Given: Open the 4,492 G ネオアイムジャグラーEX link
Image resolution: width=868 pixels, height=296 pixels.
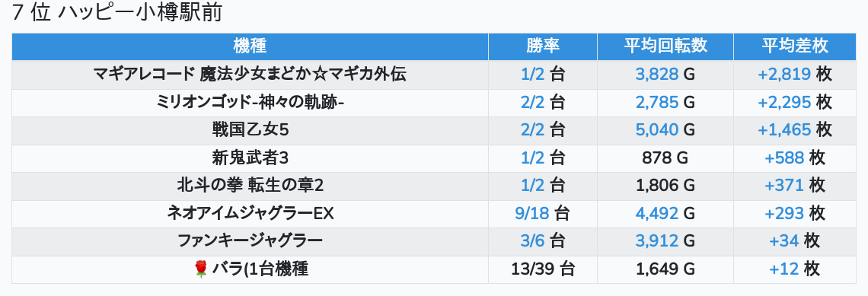Looking at the screenshot, I should pos(656,214).
